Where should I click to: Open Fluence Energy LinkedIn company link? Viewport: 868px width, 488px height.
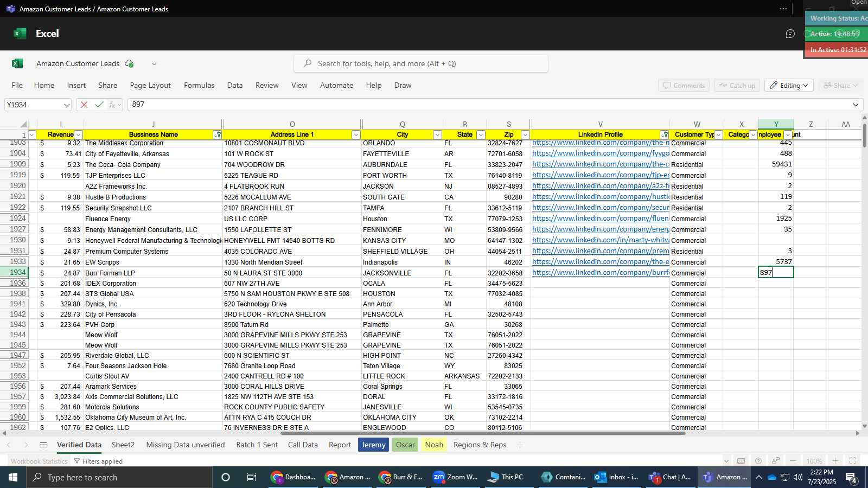[601, 219]
